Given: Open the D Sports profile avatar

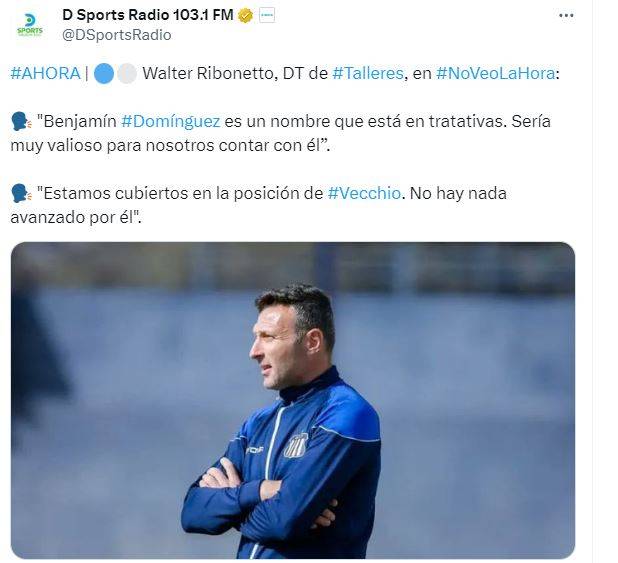Looking at the screenshot, I should coord(30,25).
